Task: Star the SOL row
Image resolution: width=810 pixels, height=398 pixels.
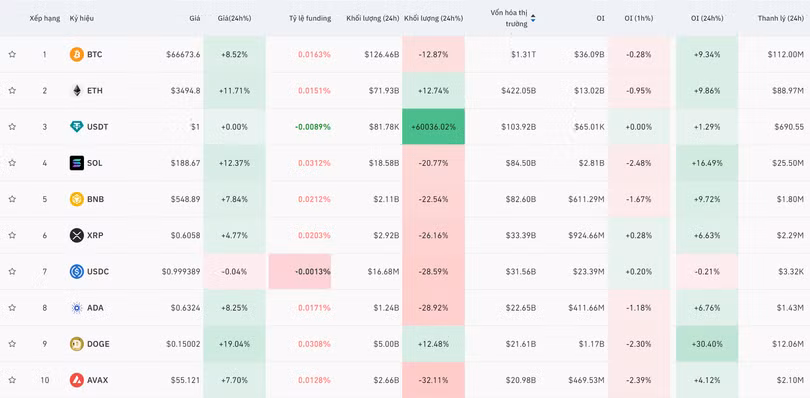Action: (x=12, y=163)
